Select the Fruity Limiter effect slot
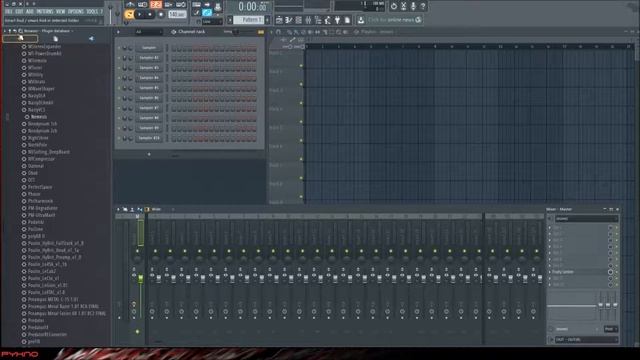 tap(578, 272)
